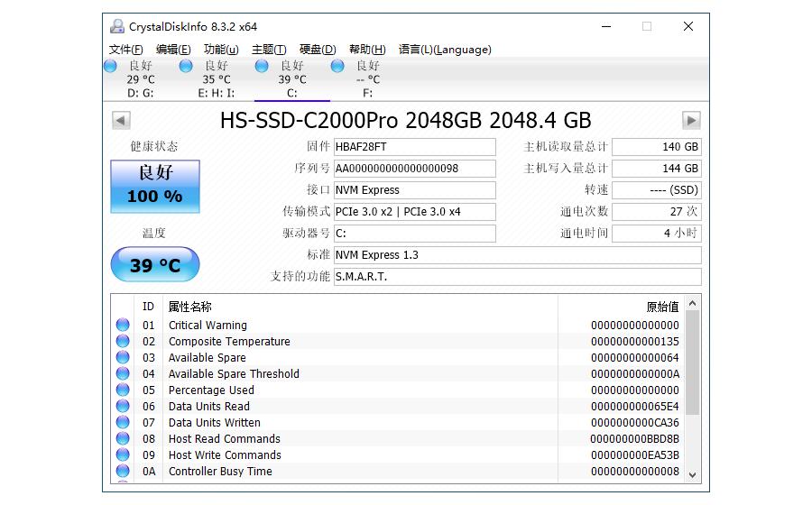
Task: Open the 主题(T) menu
Action: [x=269, y=50]
